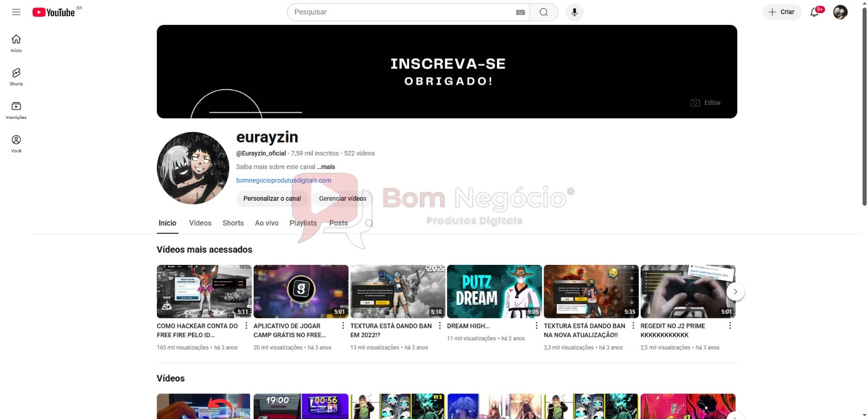
Task: Select the Início channel tab
Action: tap(168, 223)
